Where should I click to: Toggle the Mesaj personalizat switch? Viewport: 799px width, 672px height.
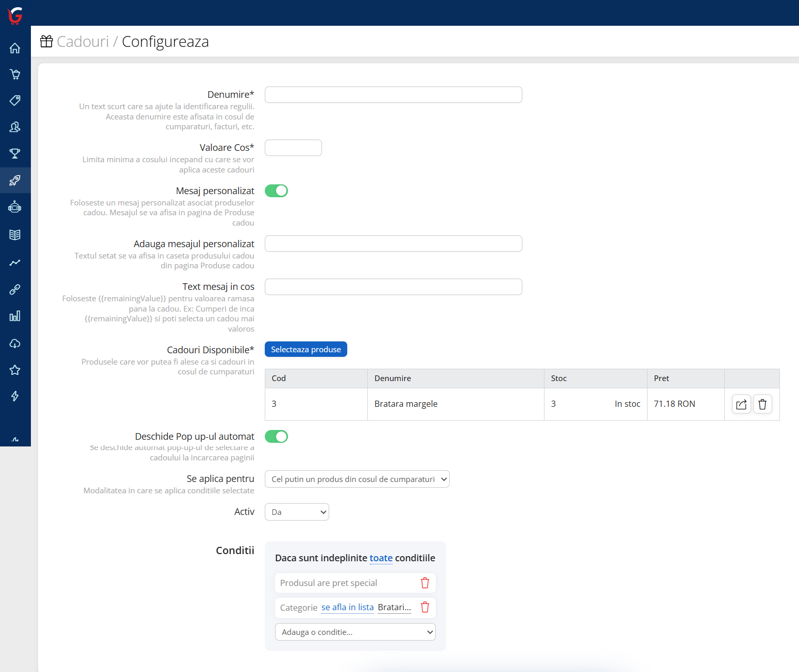tap(276, 191)
